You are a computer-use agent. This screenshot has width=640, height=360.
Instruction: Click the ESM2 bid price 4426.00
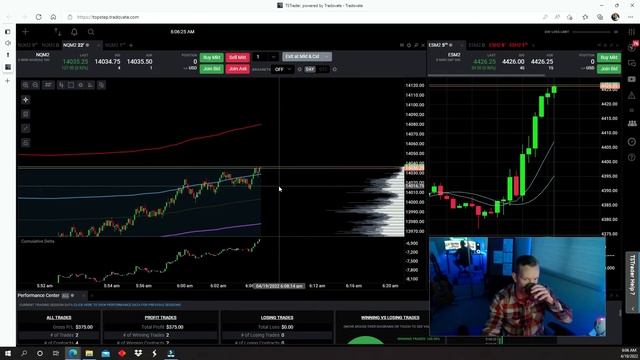tap(513, 62)
